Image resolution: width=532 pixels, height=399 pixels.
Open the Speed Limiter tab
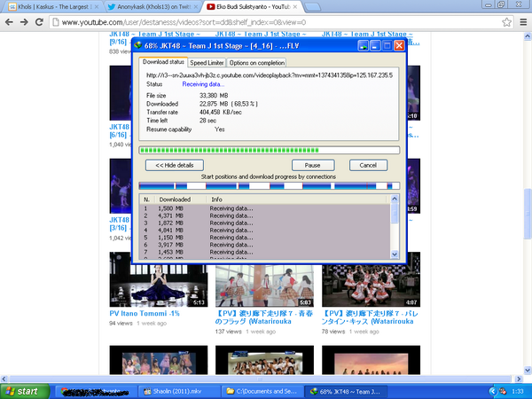(x=207, y=63)
